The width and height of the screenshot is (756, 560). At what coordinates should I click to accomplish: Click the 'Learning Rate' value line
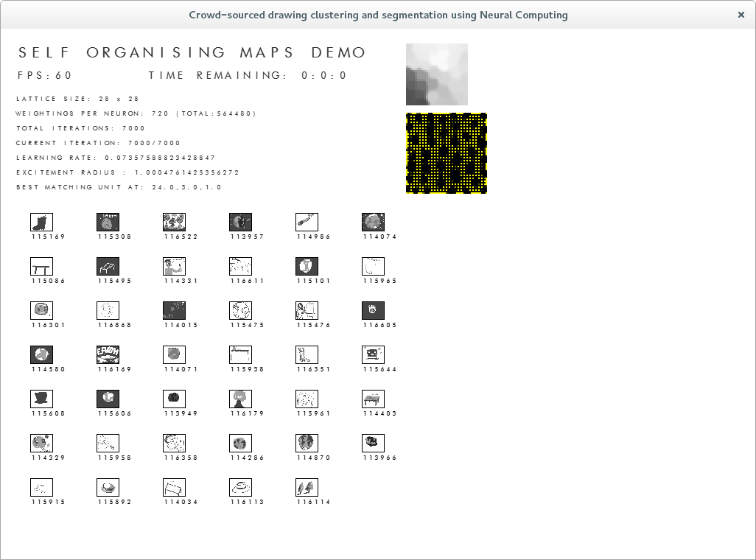(116, 158)
